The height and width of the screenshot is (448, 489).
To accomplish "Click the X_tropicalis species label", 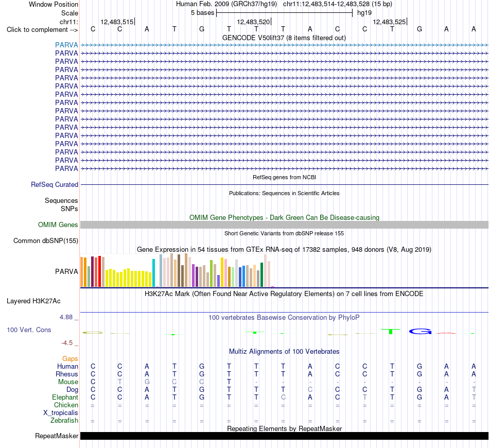I will 61,413.
